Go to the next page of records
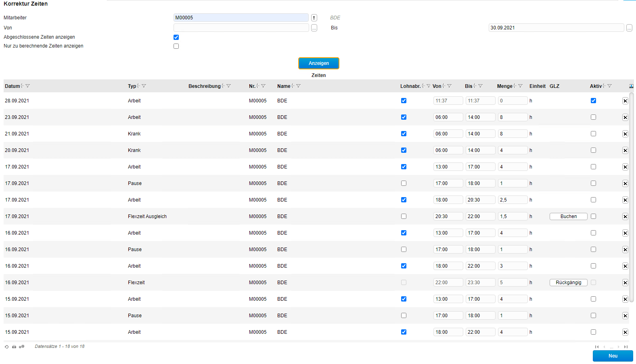Screen dimensions: 636x364 point(619,347)
